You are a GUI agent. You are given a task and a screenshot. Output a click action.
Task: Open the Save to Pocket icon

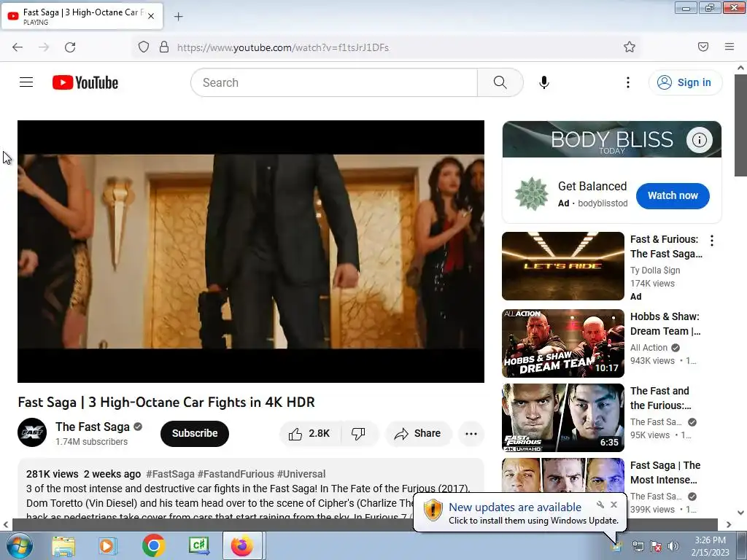(703, 47)
